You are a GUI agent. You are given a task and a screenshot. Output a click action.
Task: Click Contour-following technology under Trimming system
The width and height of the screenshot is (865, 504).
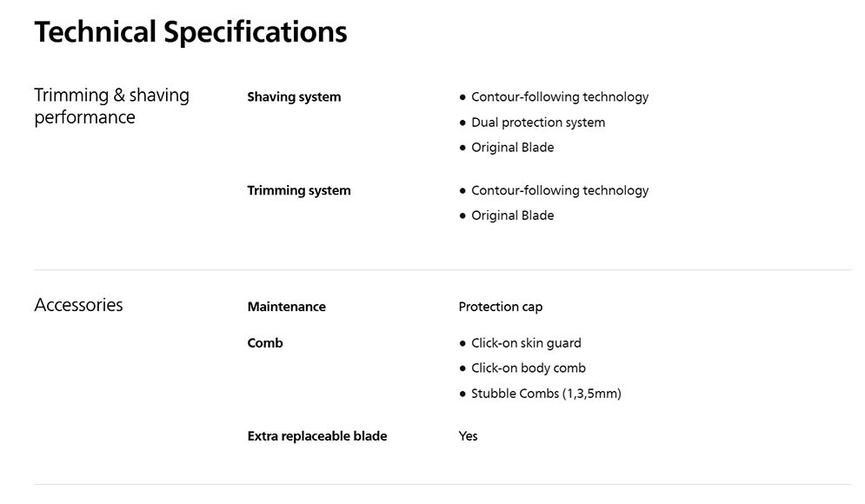tap(559, 190)
